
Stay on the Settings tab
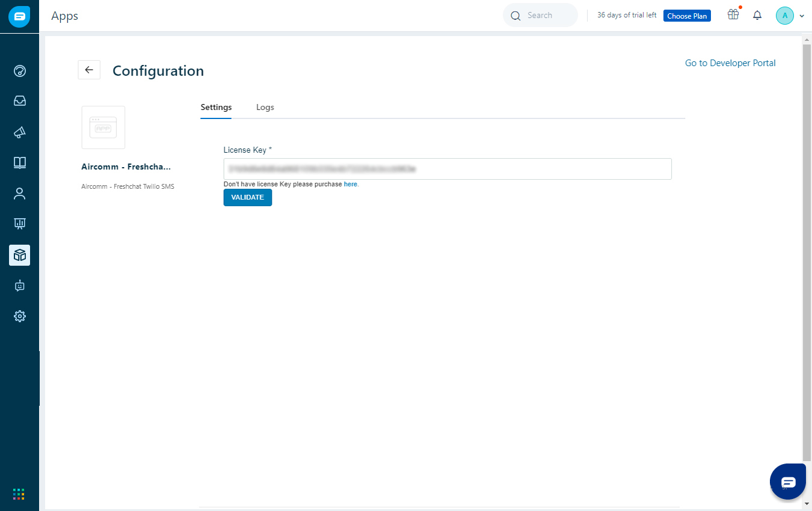pyautogui.click(x=216, y=107)
